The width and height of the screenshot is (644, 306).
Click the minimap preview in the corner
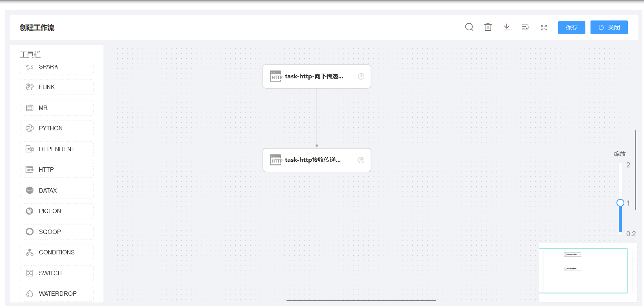tap(583, 271)
